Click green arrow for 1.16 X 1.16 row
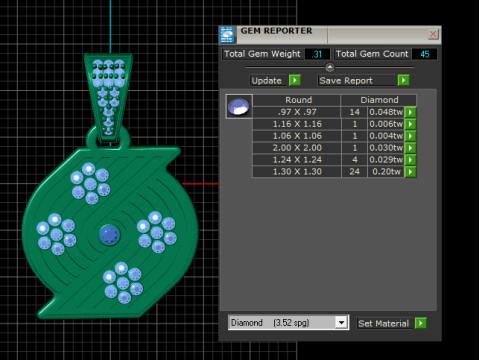Image resolution: width=480 pixels, height=360 pixels. click(x=410, y=124)
